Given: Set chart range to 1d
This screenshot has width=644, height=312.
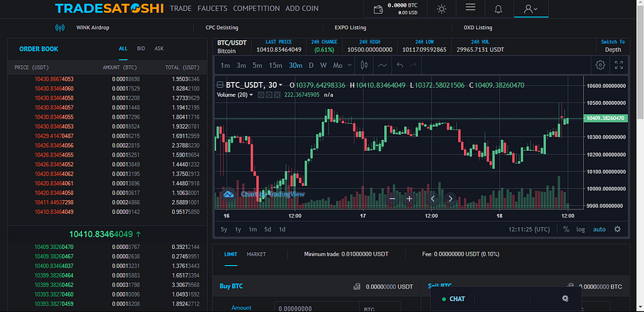Looking at the screenshot, I should tap(282, 229).
